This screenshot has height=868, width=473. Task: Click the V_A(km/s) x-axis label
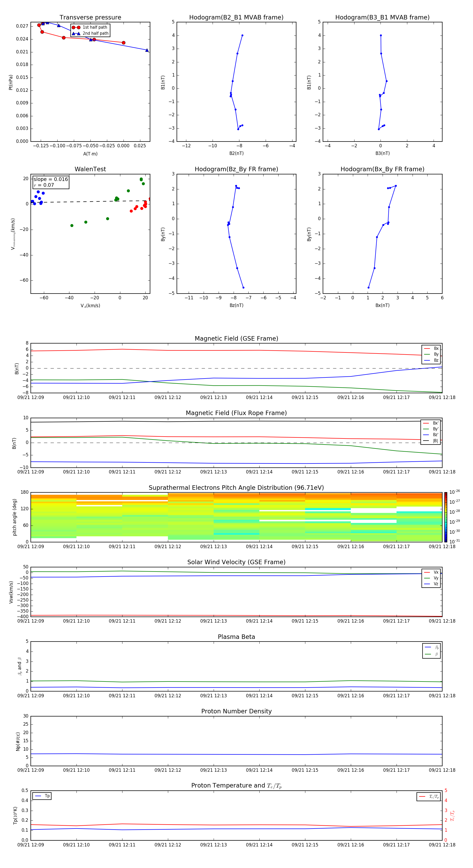pyautogui.click(x=90, y=306)
